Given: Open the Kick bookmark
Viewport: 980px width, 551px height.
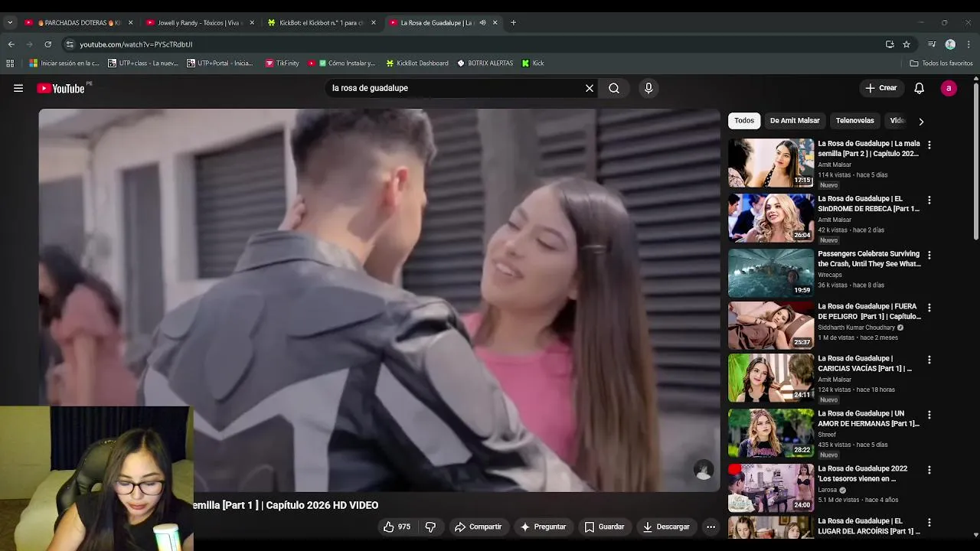Looking at the screenshot, I should click(533, 64).
